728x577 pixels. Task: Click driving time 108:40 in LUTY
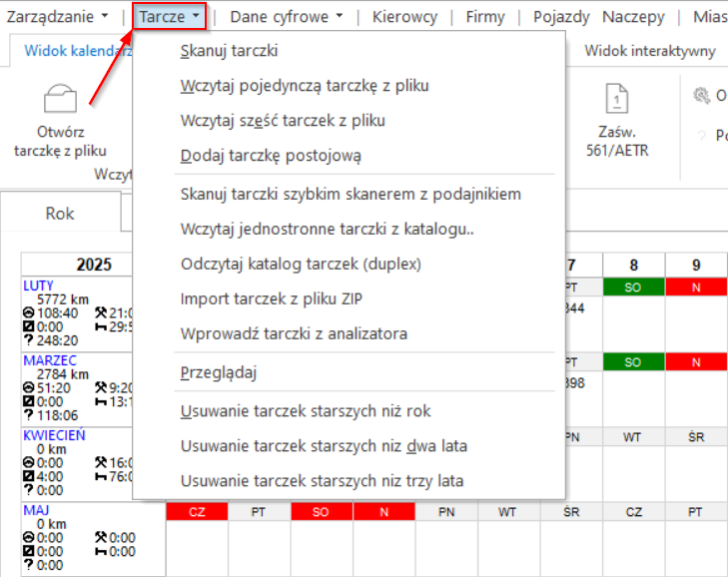(x=58, y=312)
